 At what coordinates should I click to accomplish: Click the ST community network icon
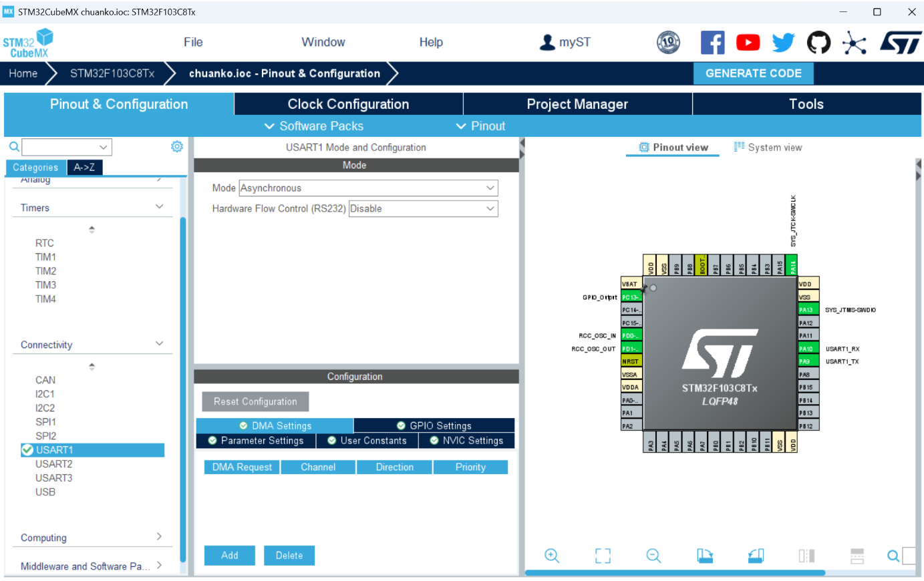pyautogui.click(x=854, y=42)
